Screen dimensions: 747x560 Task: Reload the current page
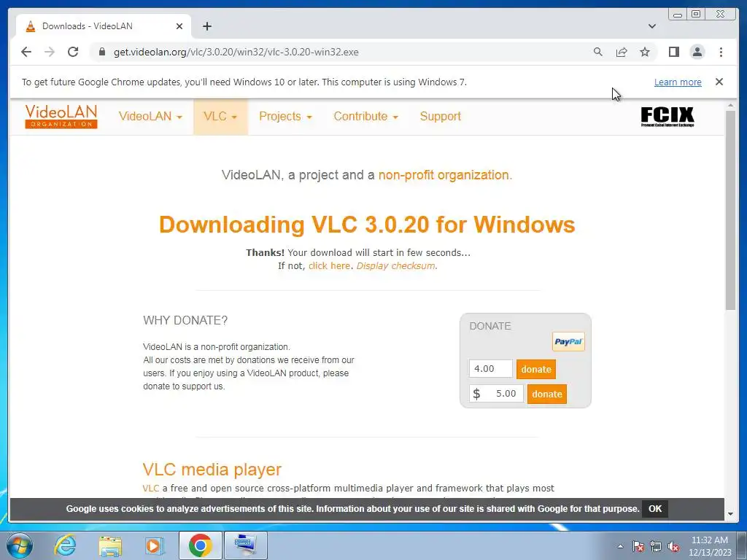coord(73,52)
